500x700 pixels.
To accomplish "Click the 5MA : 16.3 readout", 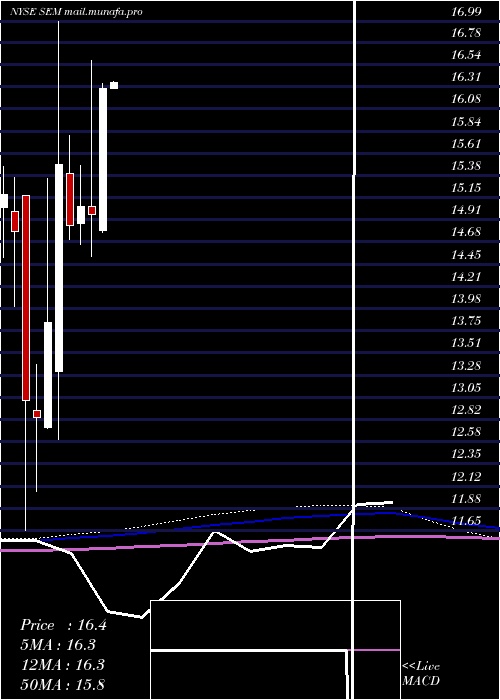I will point(58,645).
